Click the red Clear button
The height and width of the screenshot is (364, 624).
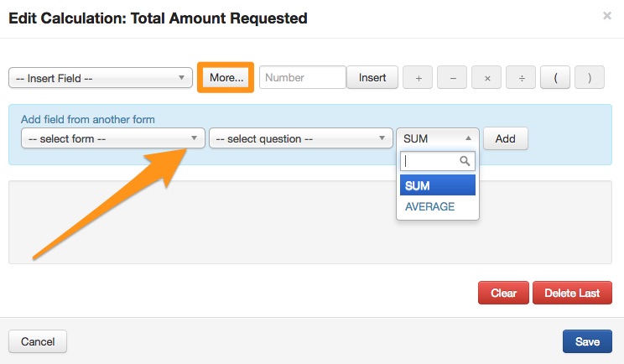click(503, 294)
